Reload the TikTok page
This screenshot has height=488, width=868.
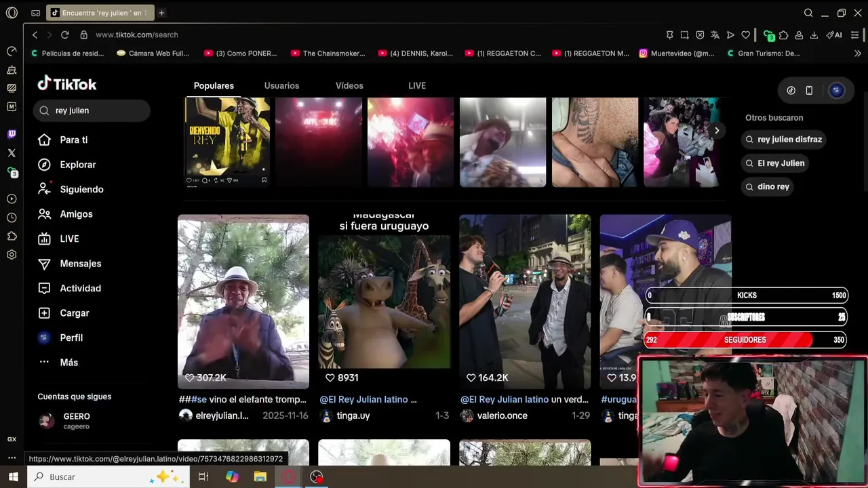pos(65,35)
